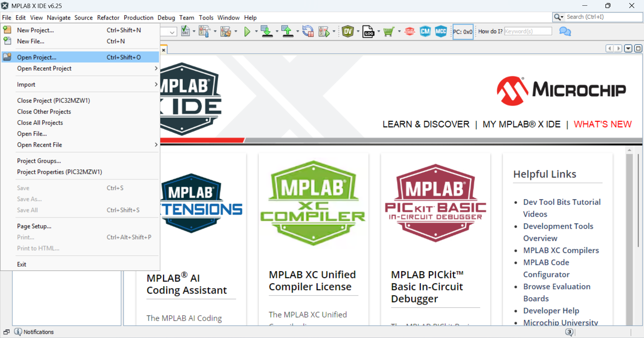Viewport: 644px width, 338px height.
Task: Click the maximize editor window button
Action: click(638, 49)
